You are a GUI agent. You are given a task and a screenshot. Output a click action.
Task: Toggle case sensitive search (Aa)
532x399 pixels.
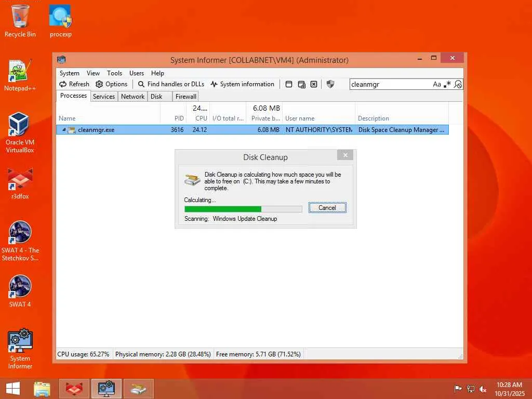click(x=436, y=84)
